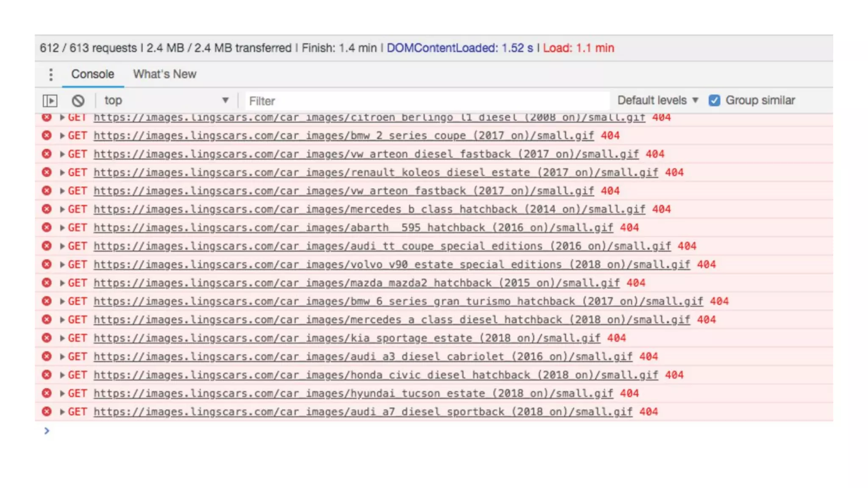Screen dimensions: 868x488
Task: Click the error icon on kia sportage row
Action: pyautogui.click(x=47, y=338)
